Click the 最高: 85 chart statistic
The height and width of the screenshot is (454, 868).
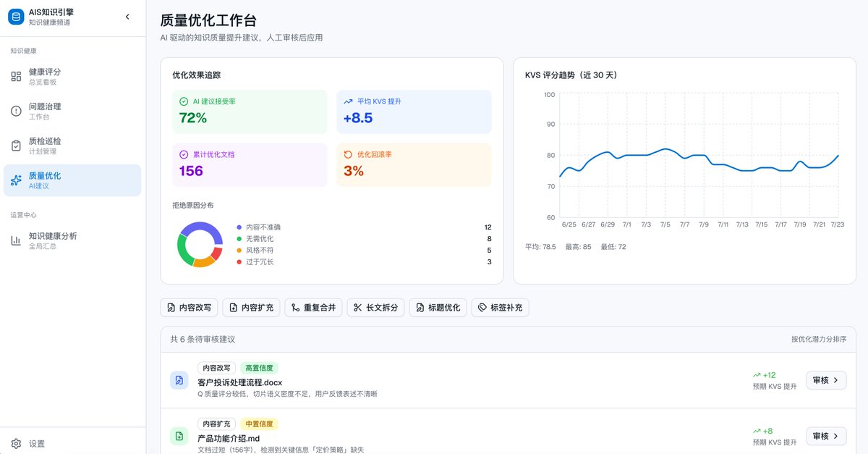click(576, 247)
